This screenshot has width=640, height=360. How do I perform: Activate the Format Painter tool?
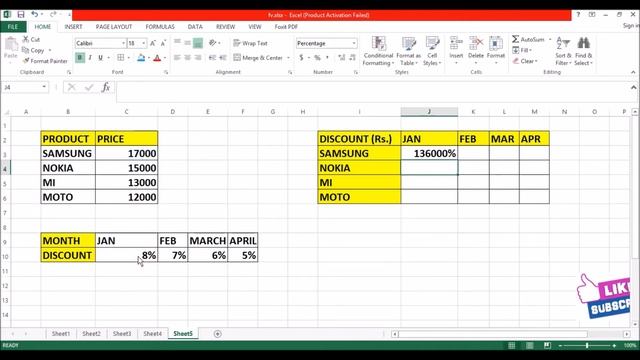click(x=45, y=61)
